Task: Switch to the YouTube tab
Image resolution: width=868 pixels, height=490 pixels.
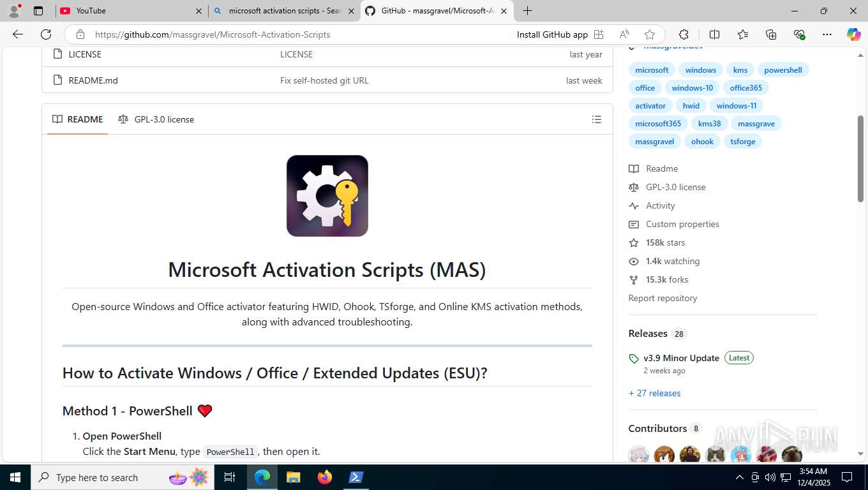Action: tap(130, 11)
